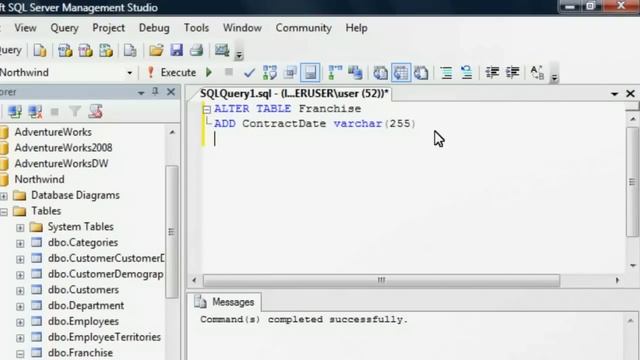This screenshot has height=360, width=640.
Task: Display Estimated Execution Plan icon
Action: tap(270, 73)
